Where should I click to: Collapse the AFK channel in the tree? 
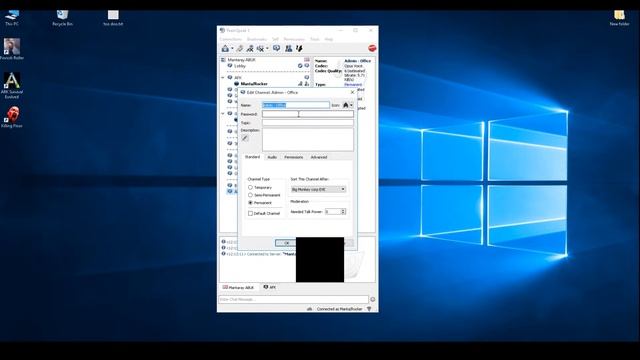[223, 78]
